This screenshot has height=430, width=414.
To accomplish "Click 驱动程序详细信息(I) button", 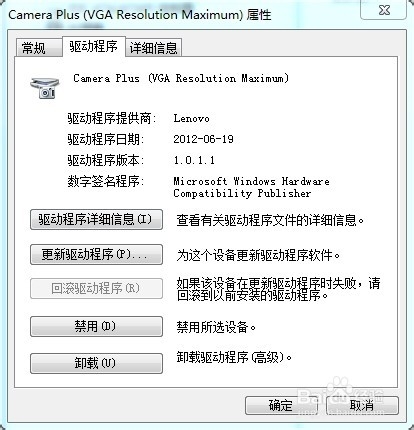I will 96,220.
